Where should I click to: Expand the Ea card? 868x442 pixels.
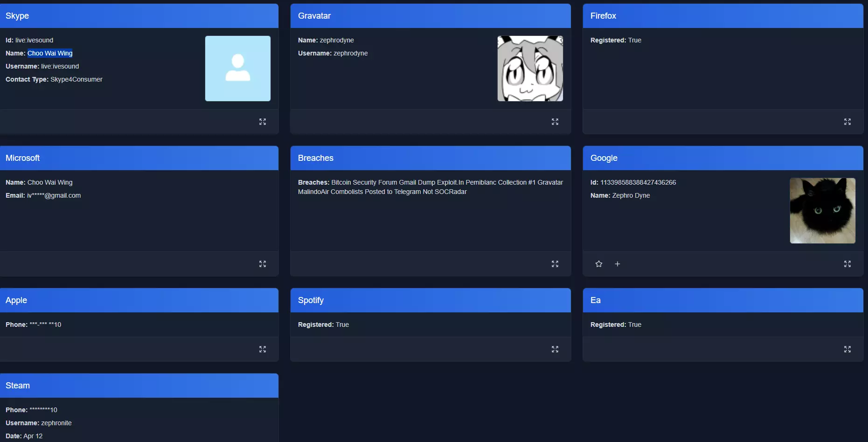(847, 349)
